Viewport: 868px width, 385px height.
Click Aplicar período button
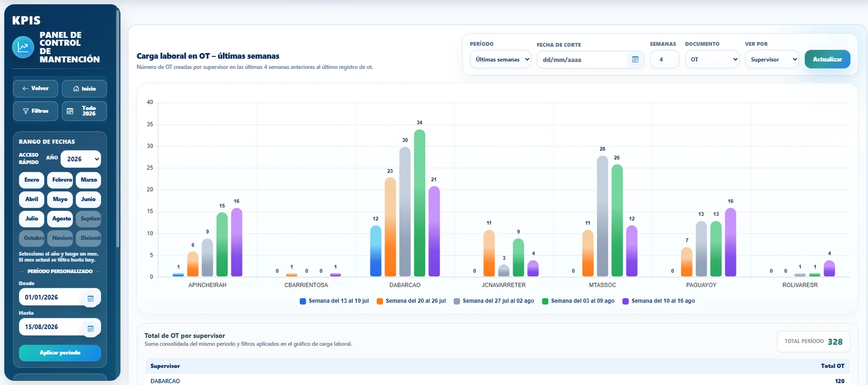(60, 353)
